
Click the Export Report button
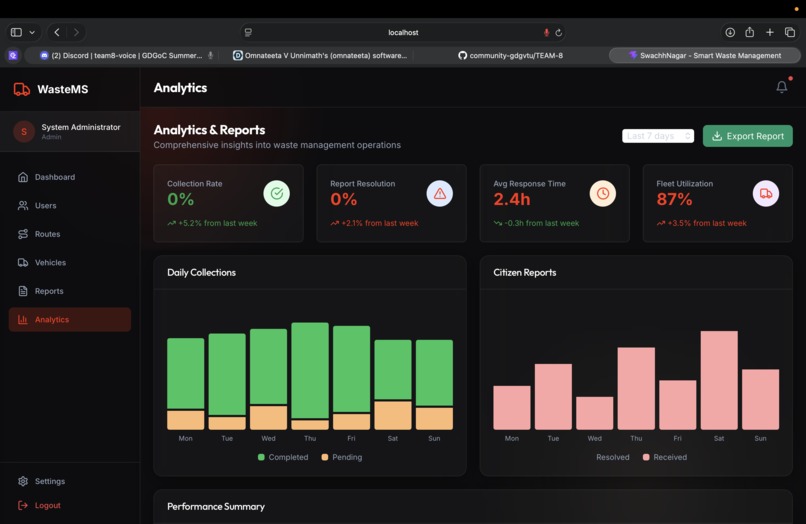(x=747, y=136)
